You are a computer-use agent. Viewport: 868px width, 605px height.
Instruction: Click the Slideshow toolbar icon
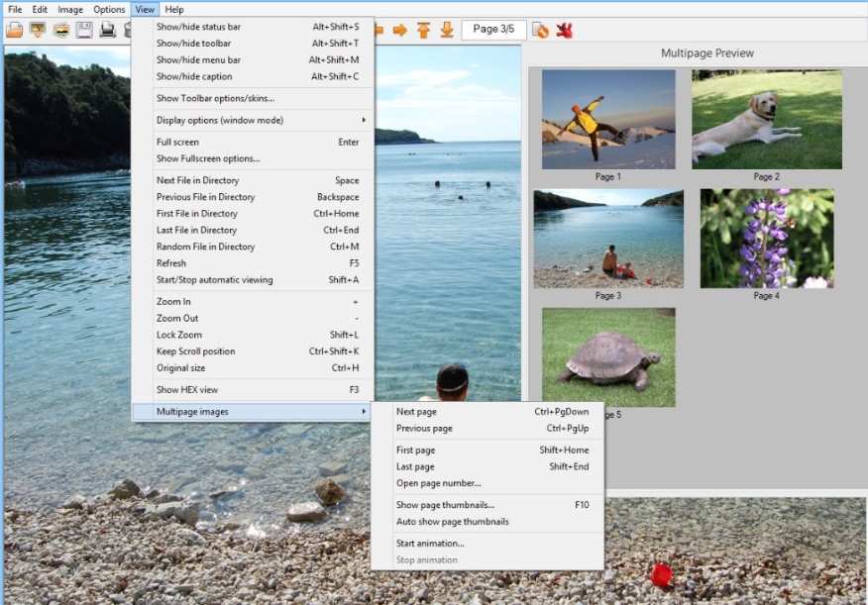(x=38, y=30)
